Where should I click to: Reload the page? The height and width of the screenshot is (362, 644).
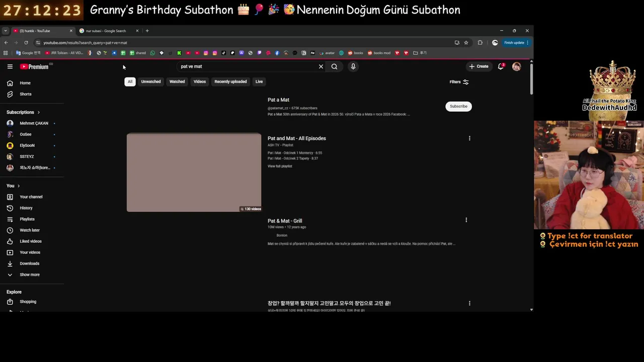click(26, 43)
